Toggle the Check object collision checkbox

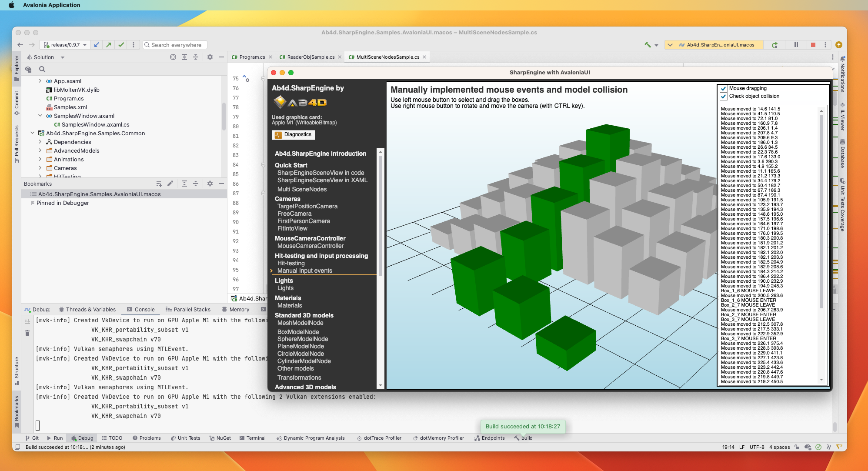pos(724,97)
